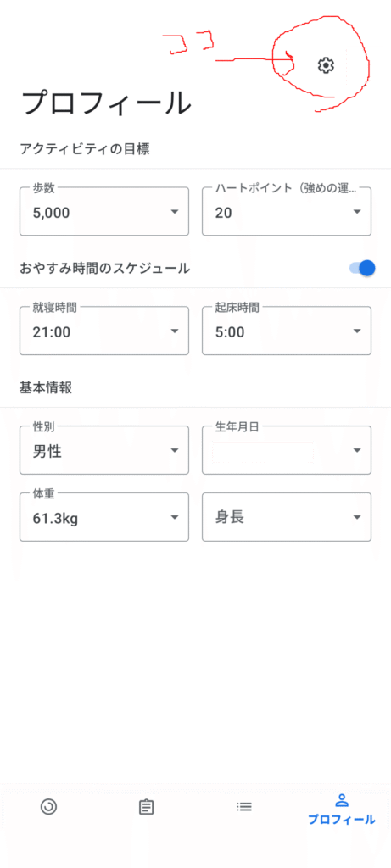391x868 pixels.
Task: Click the 21:00 bedtime value
Action: click(x=52, y=332)
